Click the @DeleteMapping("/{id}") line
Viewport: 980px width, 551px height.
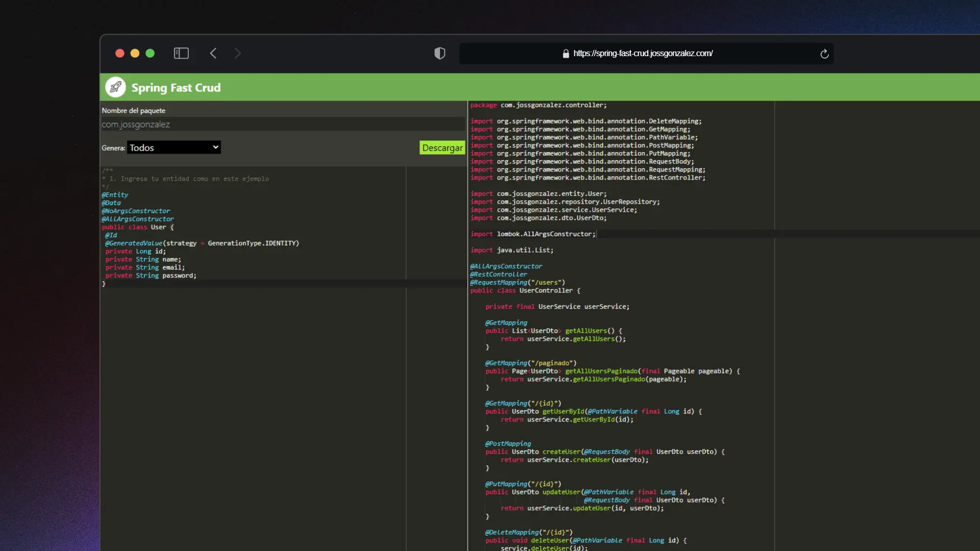point(529,533)
